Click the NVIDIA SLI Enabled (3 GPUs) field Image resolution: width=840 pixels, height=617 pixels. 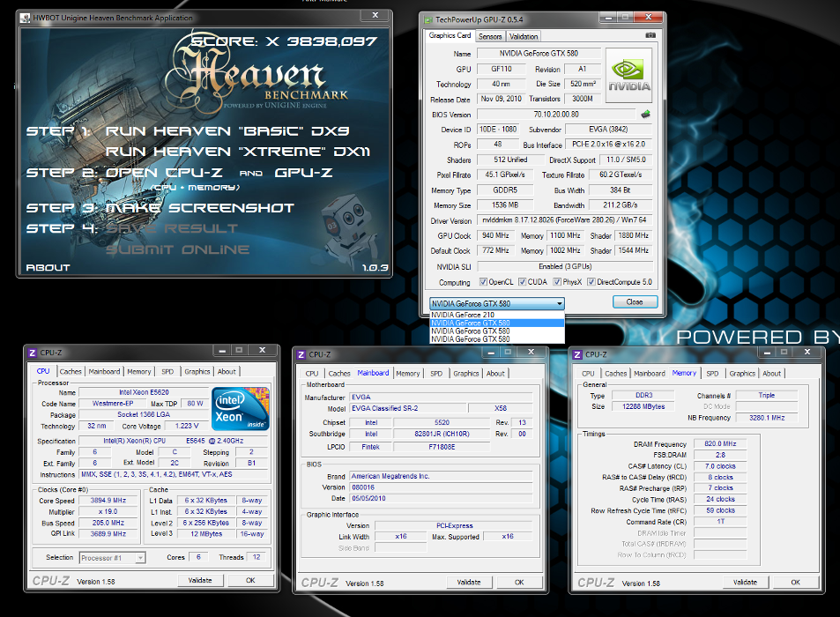(565, 266)
